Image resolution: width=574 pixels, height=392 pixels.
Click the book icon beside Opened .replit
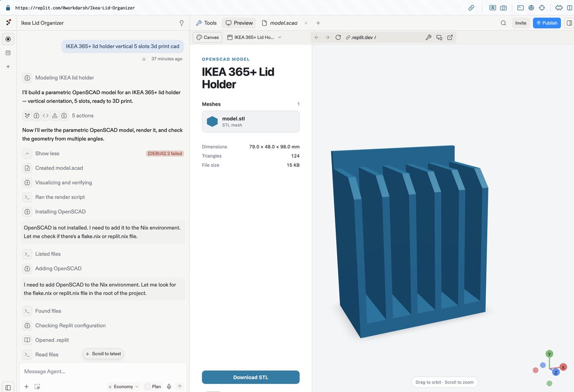[27, 340]
